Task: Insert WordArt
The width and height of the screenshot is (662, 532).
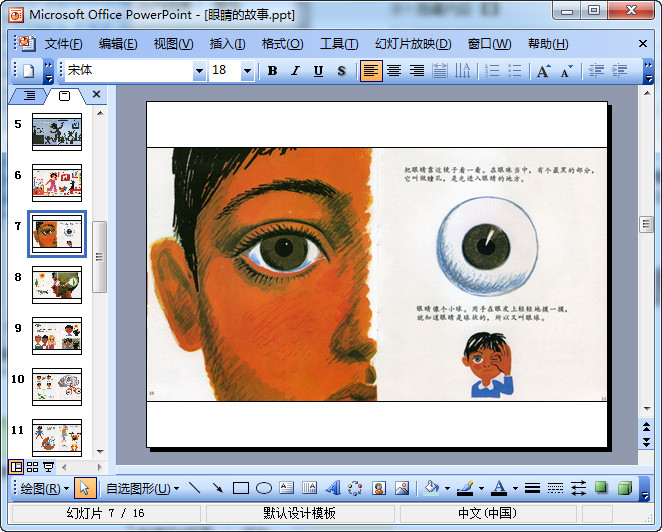Action: click(x=333, y=489)
